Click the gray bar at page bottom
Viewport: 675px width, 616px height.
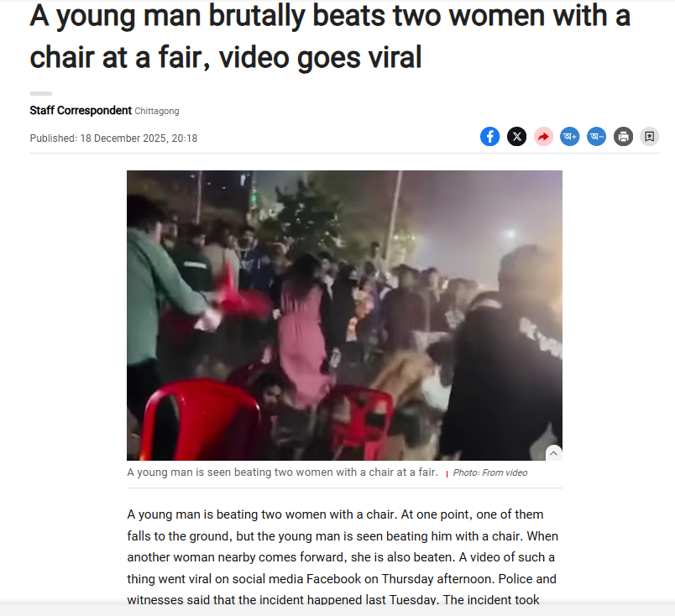pos(337,609)
